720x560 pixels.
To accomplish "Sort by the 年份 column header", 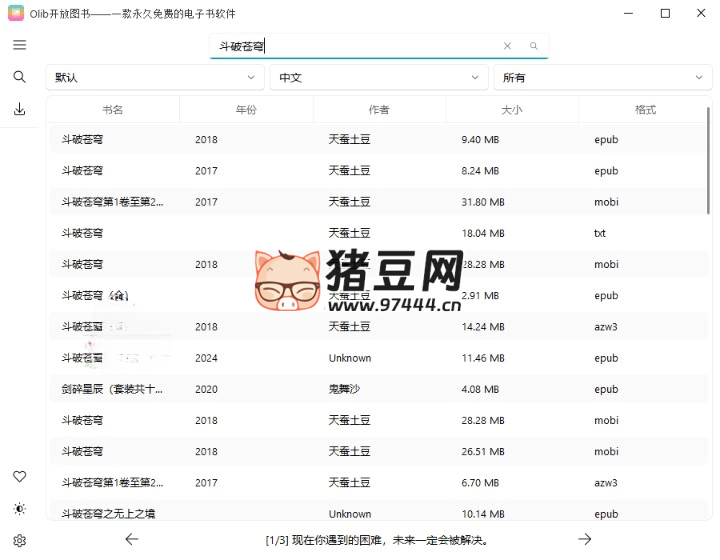I will pyautogui.click(x=246, y=110).
